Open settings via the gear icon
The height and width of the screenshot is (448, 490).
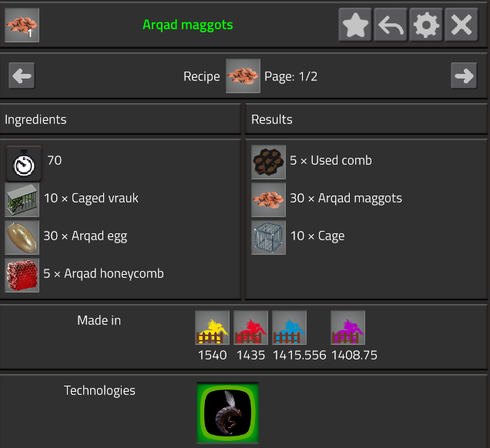pos(425,25)
